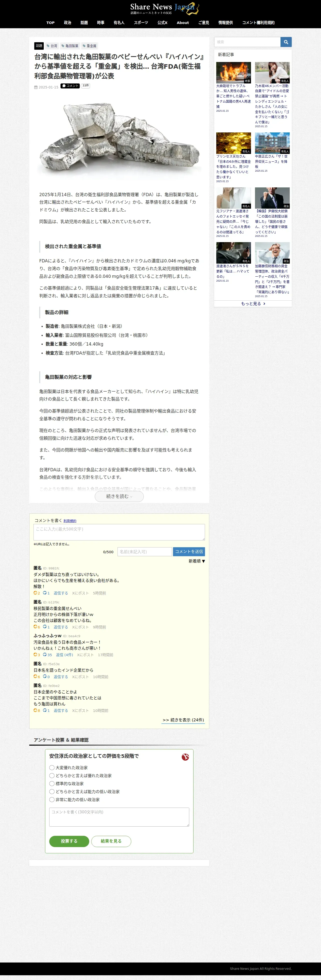321x980 pixels.
Task: Select 標準的な政治家 radio option
Action: coord(52,783)
